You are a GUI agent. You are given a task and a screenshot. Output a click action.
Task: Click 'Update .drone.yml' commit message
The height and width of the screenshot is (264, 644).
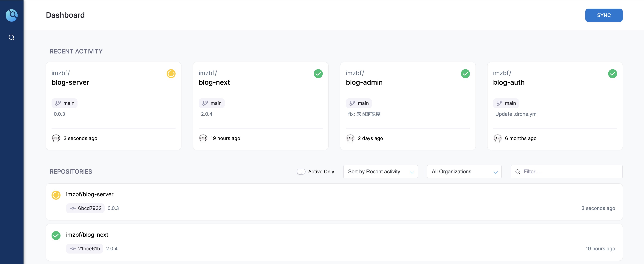[516, 114]
